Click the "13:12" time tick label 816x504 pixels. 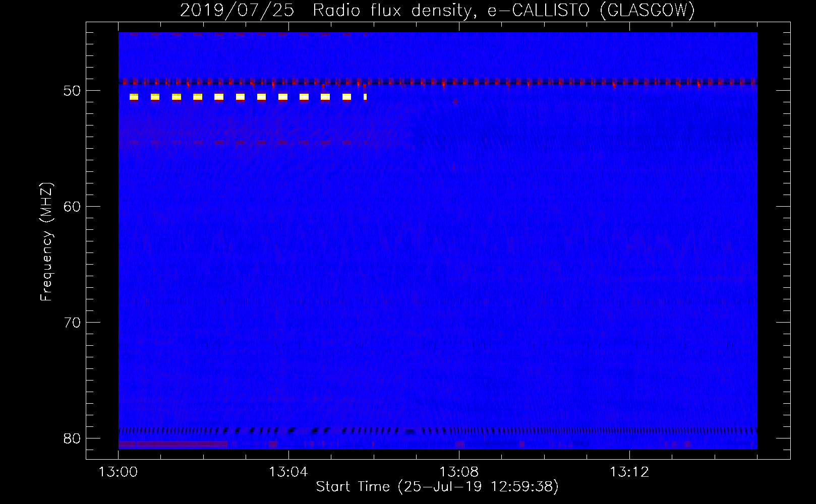point(629,472)
